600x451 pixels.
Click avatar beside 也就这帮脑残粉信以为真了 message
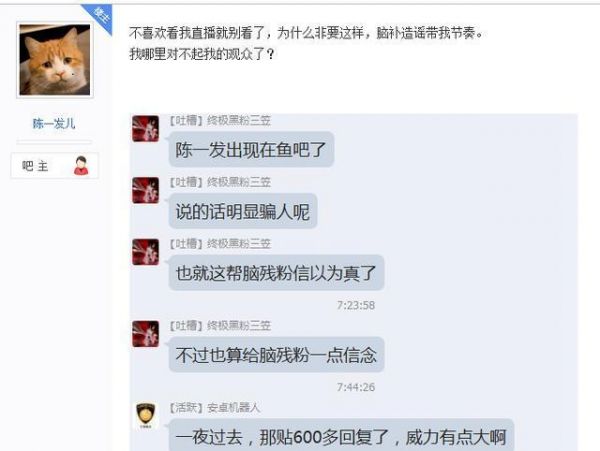(145, 252)
